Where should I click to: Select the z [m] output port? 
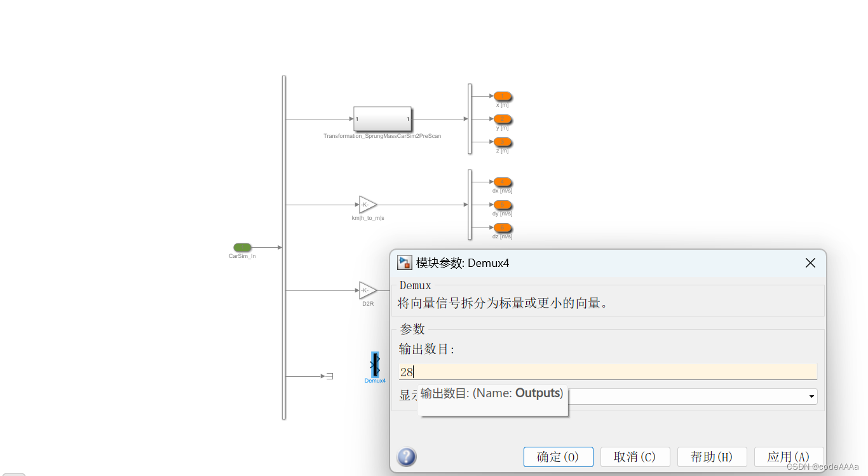pos(503,142)
